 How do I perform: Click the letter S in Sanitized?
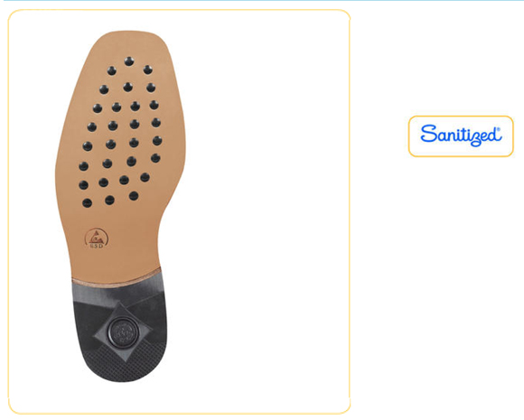click(429, 134)
